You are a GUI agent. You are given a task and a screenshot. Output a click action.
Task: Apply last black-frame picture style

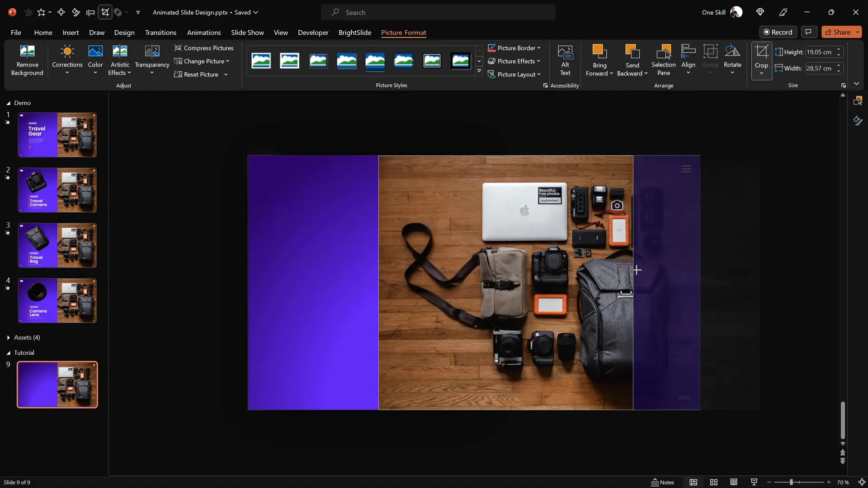(x=460, y=61)
